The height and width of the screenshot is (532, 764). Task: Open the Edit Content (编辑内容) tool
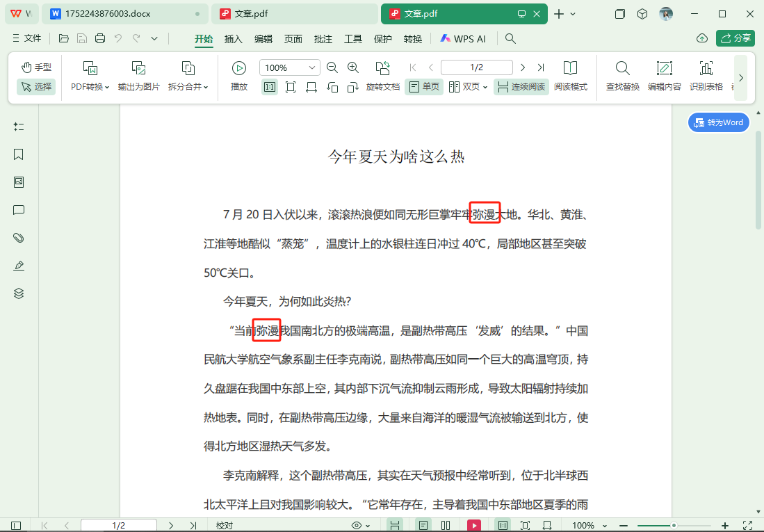[664, 69]
